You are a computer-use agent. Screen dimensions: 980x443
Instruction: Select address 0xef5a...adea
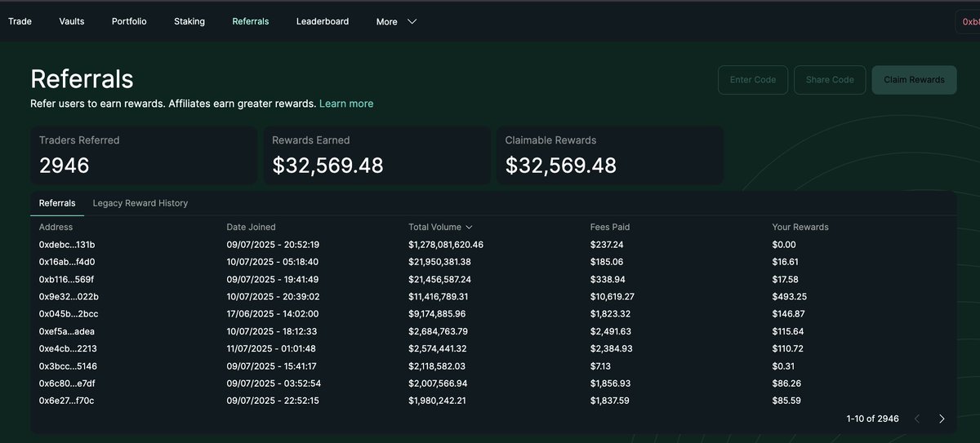(x=68, y=331)
